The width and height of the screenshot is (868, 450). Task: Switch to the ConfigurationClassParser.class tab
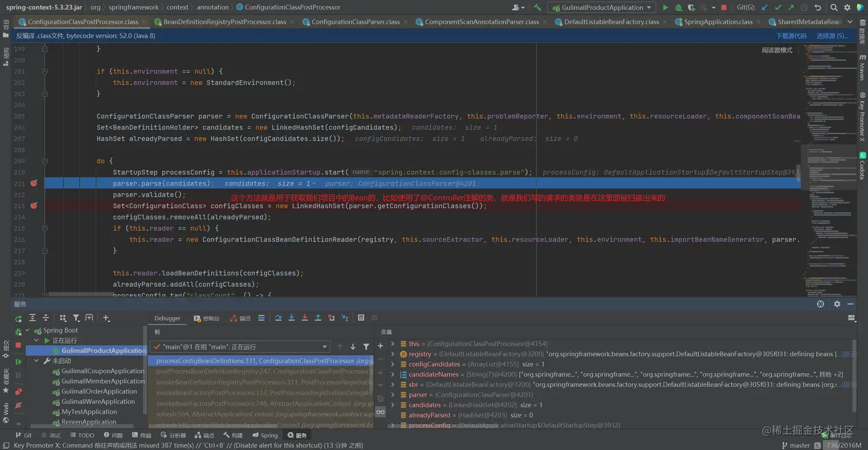(355, 22)
